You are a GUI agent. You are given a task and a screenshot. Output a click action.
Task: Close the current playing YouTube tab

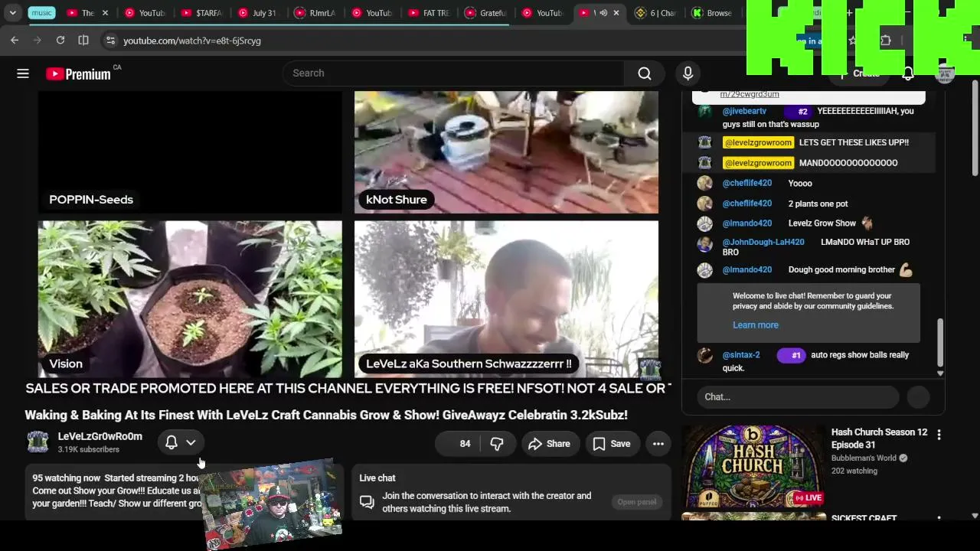pyautogui.click(x=616, y=13)
